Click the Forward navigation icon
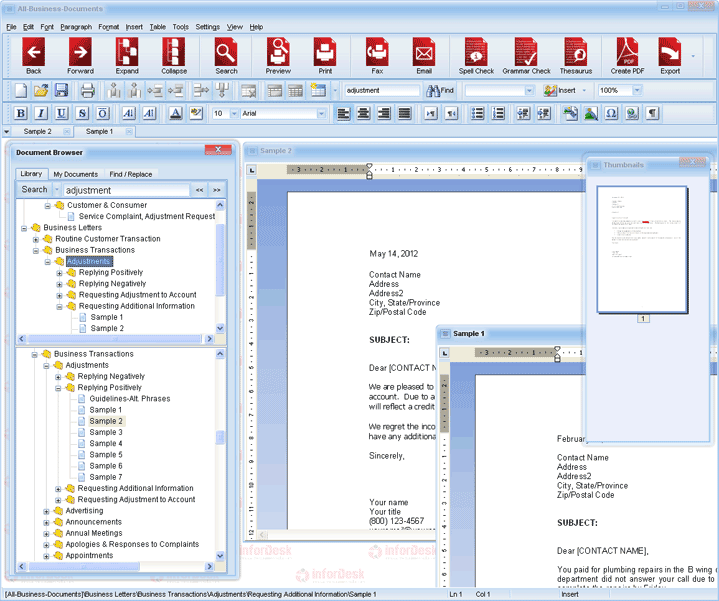719x601 pixels. point(80,53)
